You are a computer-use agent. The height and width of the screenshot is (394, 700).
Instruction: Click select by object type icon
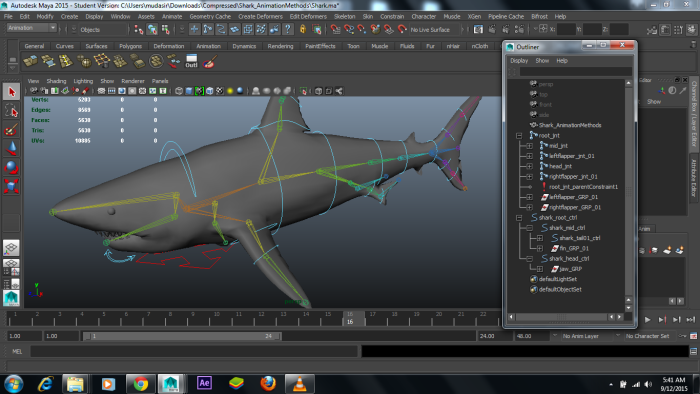[152, 29]
